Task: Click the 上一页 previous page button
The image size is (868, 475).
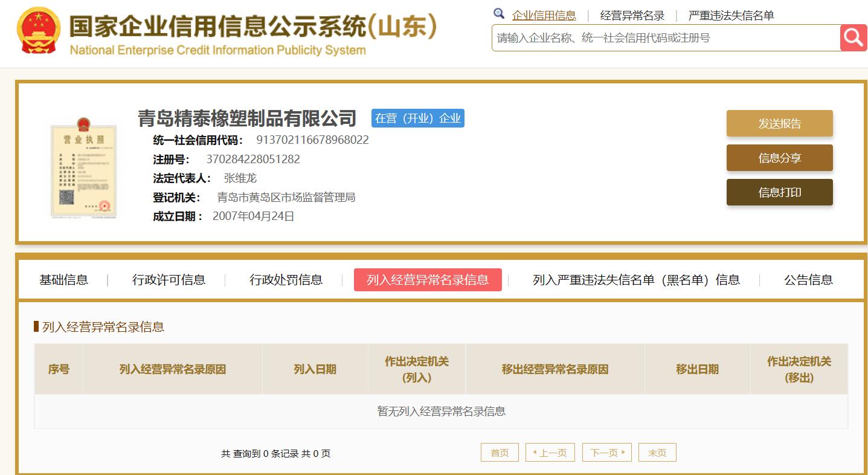Action: [549, 453]
